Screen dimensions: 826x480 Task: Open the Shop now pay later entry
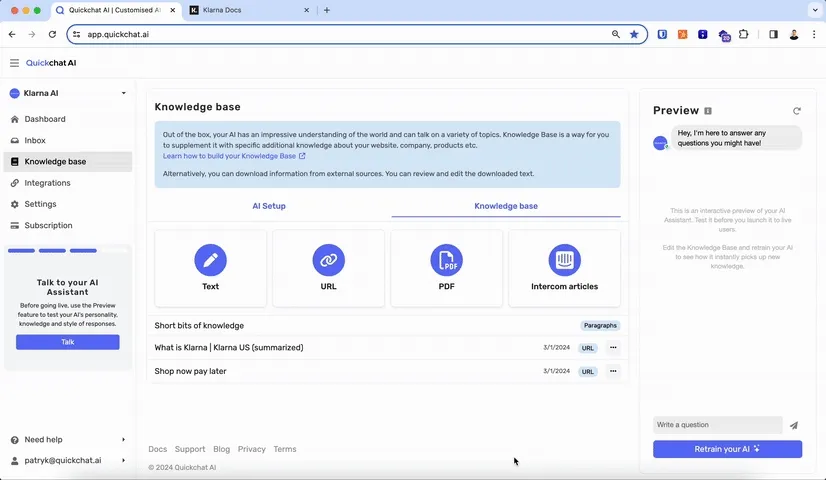[x=190, y=371]
